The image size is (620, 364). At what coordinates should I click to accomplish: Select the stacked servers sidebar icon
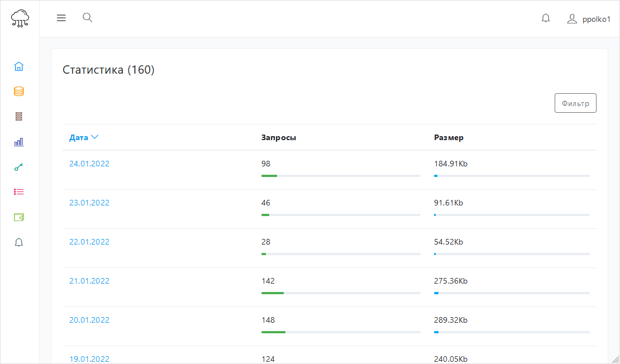(x=19, y=117)
